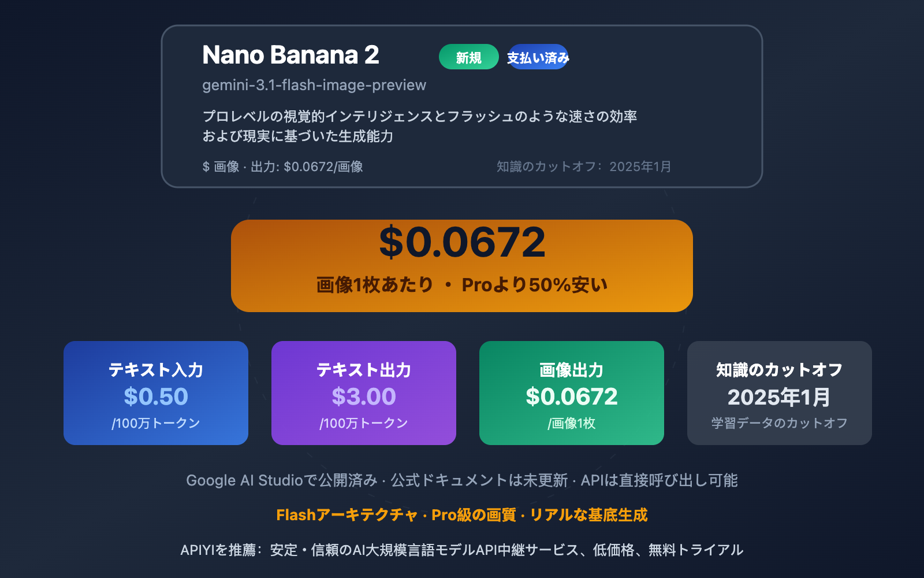Click the 知識のカットオフ: 2025年1月 label in the top card
Image resolution: width=924 pixels, height=578 pixels.
(x=583, y=166)
